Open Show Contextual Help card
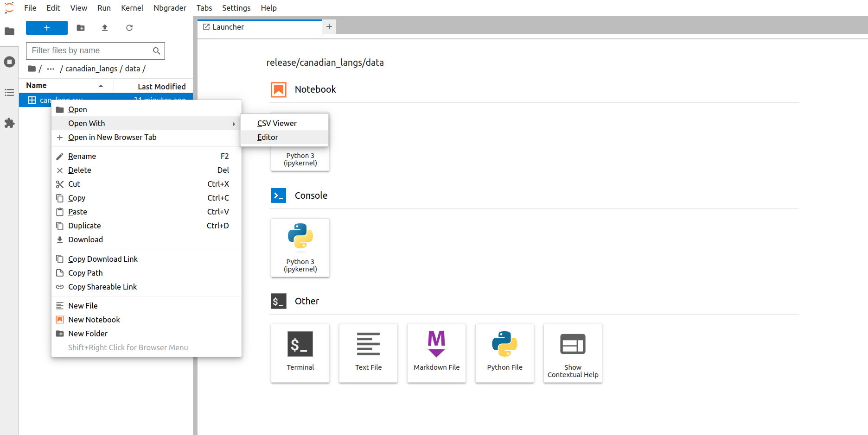Image resolution: width=868 pixels, height=435 pixels. coord(573,353)
